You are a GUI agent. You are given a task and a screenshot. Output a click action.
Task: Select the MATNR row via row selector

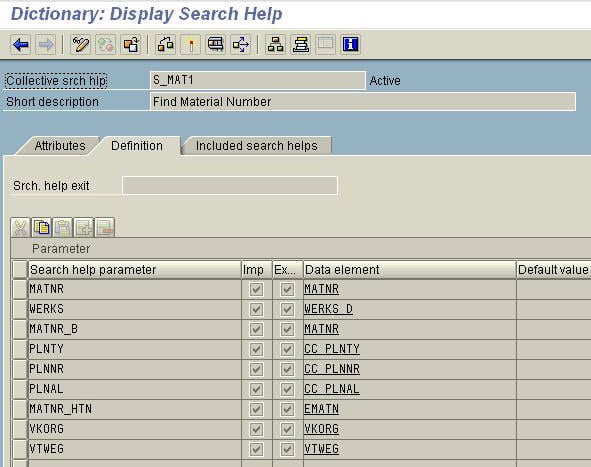tap(20, 289)
